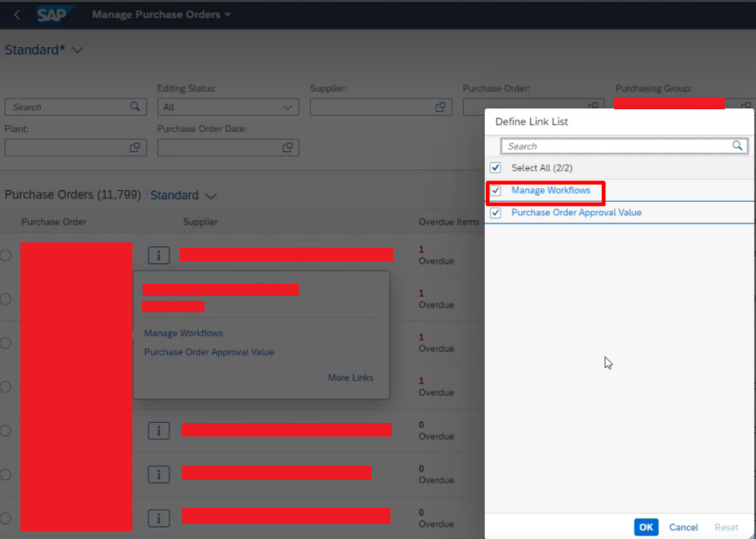Click the Reset button in the dialog

[726, 527]
